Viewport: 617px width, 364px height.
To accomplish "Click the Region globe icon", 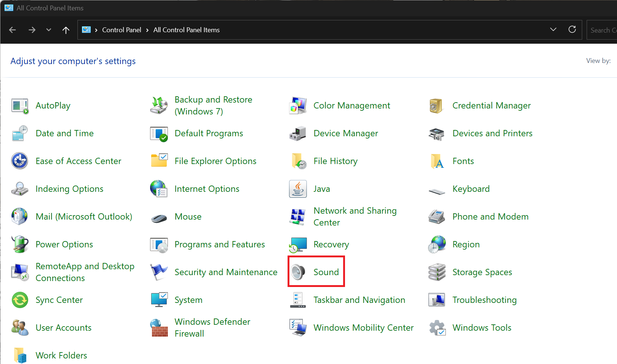I will 437,244.
